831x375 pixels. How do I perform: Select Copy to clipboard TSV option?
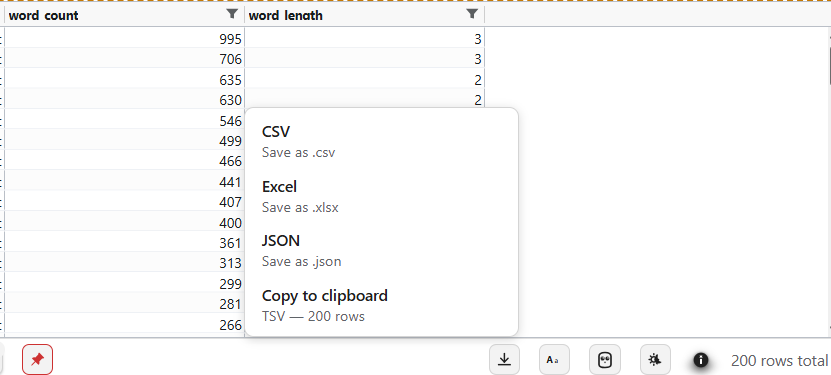tap(381, 305)
